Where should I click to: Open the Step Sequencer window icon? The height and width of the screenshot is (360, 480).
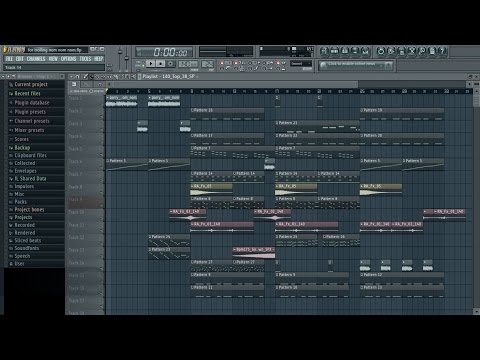(335, 51)
